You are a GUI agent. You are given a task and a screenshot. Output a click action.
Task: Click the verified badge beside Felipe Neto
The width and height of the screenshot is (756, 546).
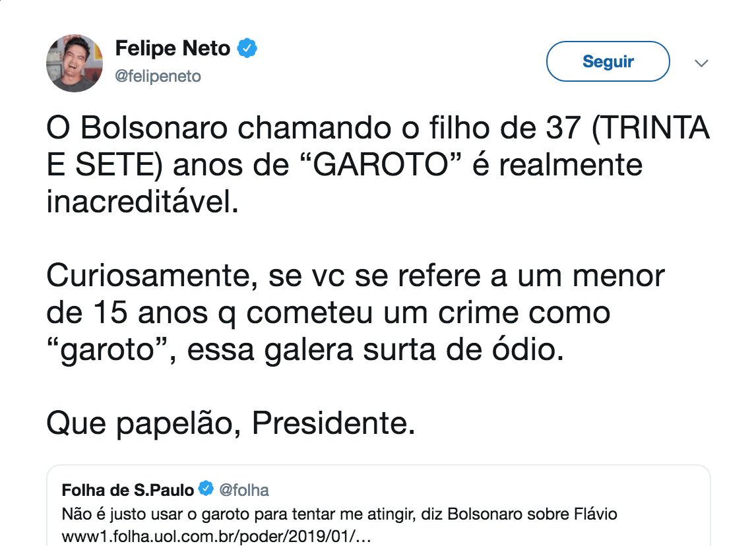(x=247, y=48)
